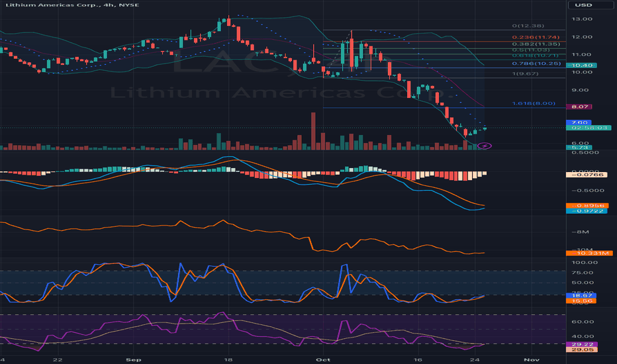Image resolution: width=617 pixels, height=364 pixels.
Task: Click the 29.05 RSI average value tag
Action: (x=582, y=349)
